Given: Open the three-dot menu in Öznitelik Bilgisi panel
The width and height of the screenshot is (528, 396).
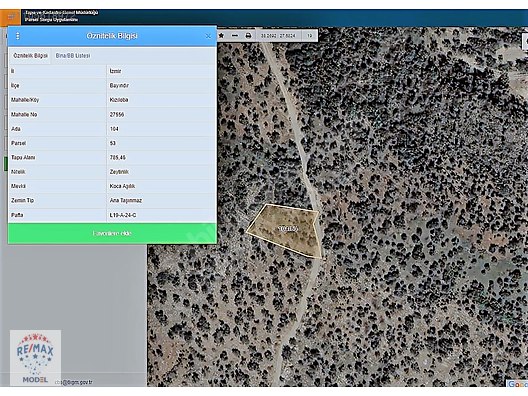Looking at the screenshot, I should (x=18, y=36).
